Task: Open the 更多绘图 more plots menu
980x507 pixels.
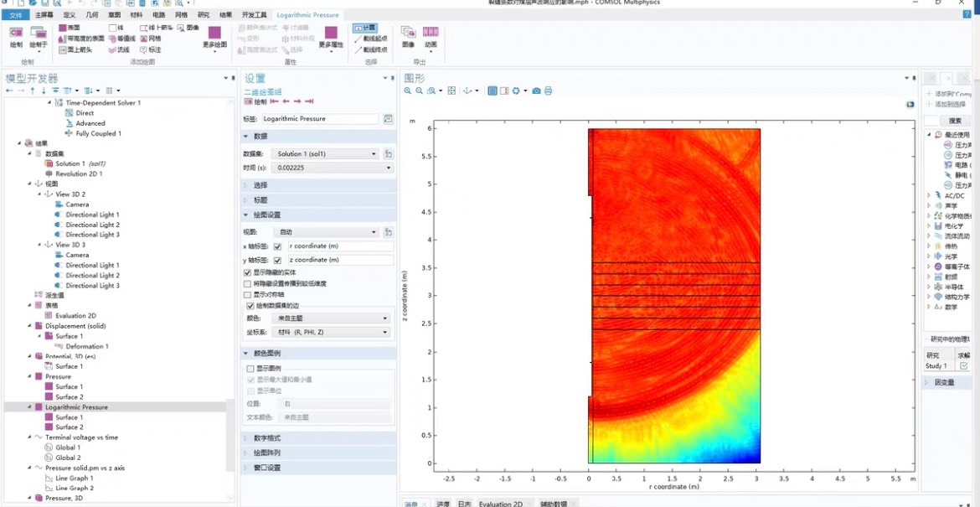Action: point(214,38)
